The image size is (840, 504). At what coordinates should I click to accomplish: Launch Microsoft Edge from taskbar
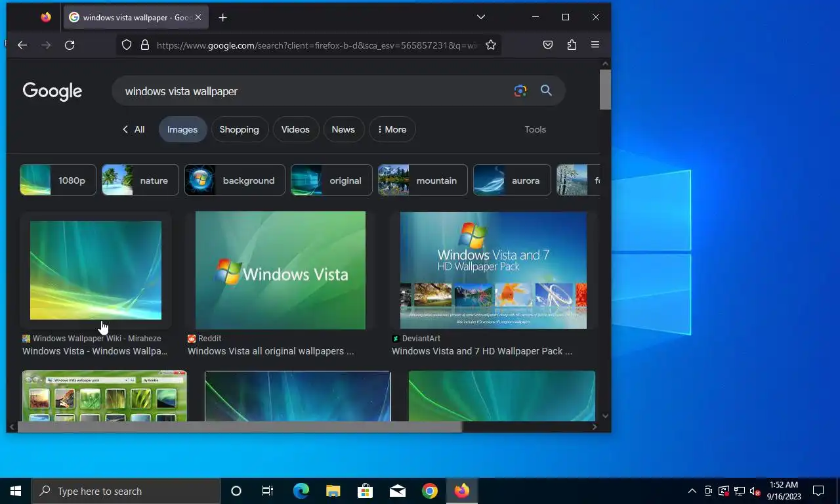coord(301,491)
